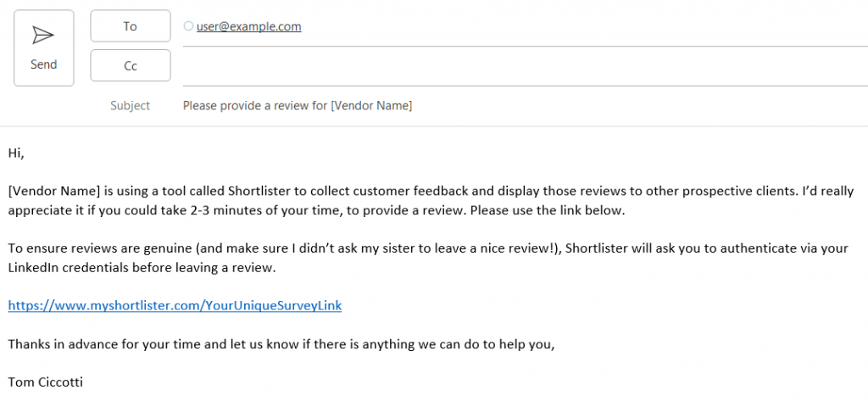Click the presence status circle beside user@example.com
The width and height of the screenshot is (868, 401).
tap(188, 26)
